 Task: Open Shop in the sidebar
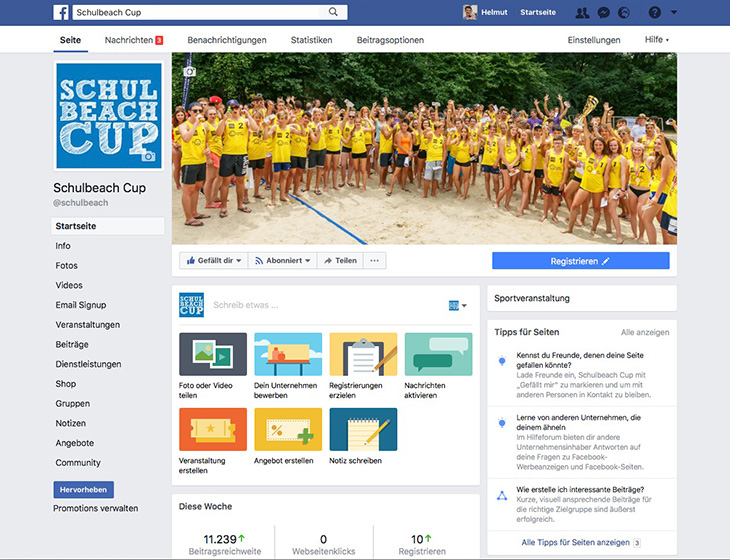click(x=65, y=384)
